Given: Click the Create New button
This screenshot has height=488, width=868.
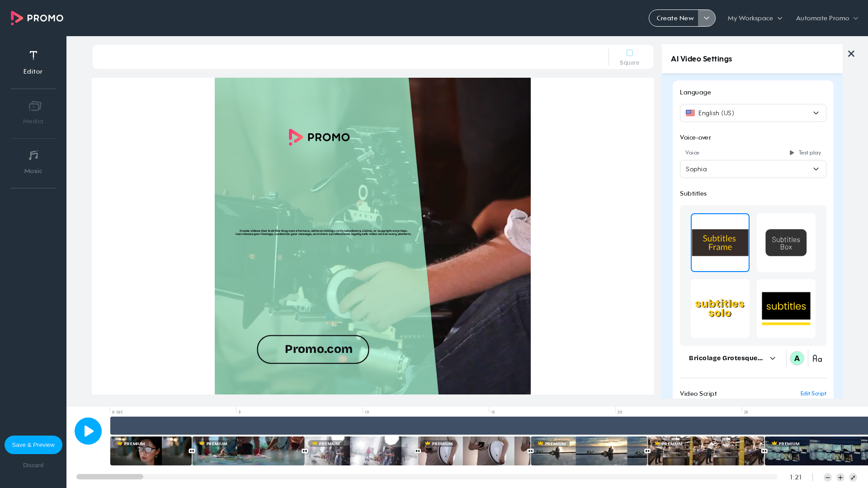Looking at the screenshot, I should (674, 18).
